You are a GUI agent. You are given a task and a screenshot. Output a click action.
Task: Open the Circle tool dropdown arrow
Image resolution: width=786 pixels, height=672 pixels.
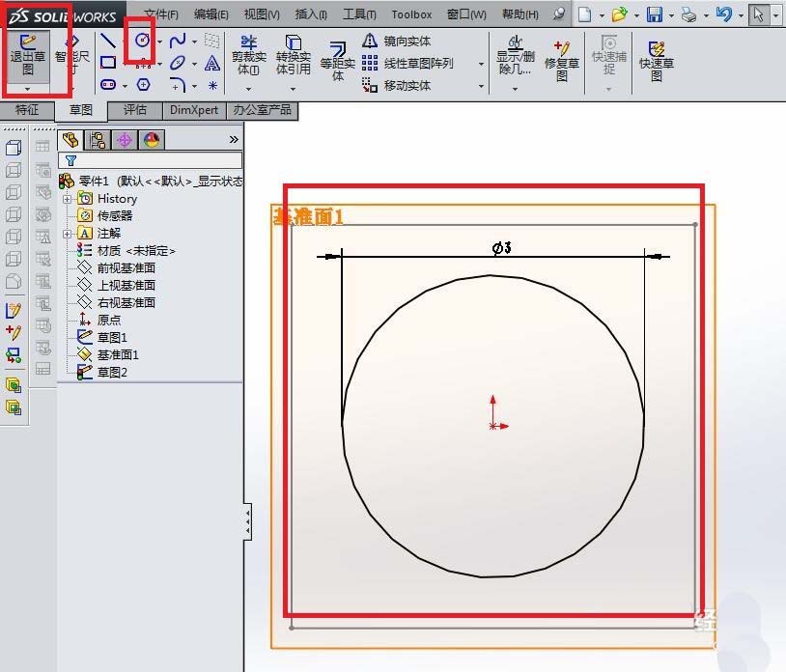coord(159,42)
